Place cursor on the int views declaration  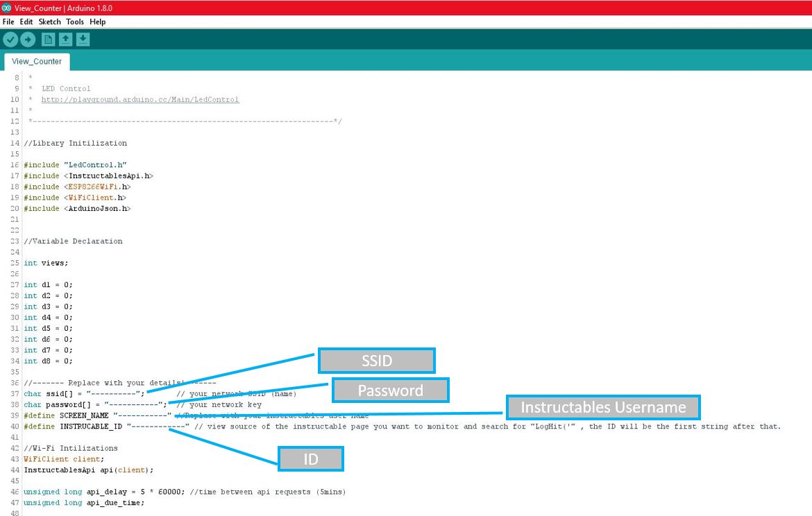point(45,263)
